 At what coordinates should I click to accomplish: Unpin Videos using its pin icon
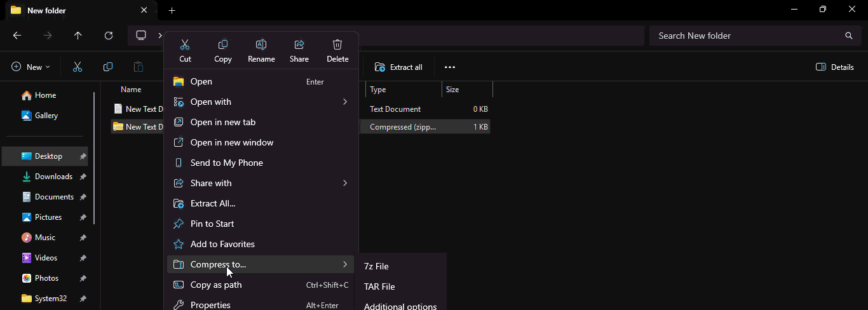pos(83,258)
